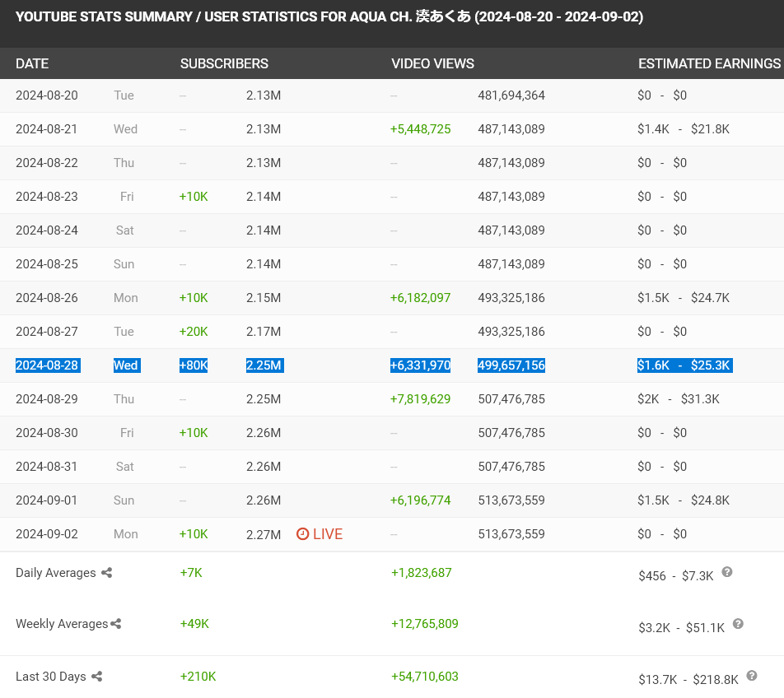
Task: Open the help icon next to $456 - $7.3K
Action: click(727, 572)
